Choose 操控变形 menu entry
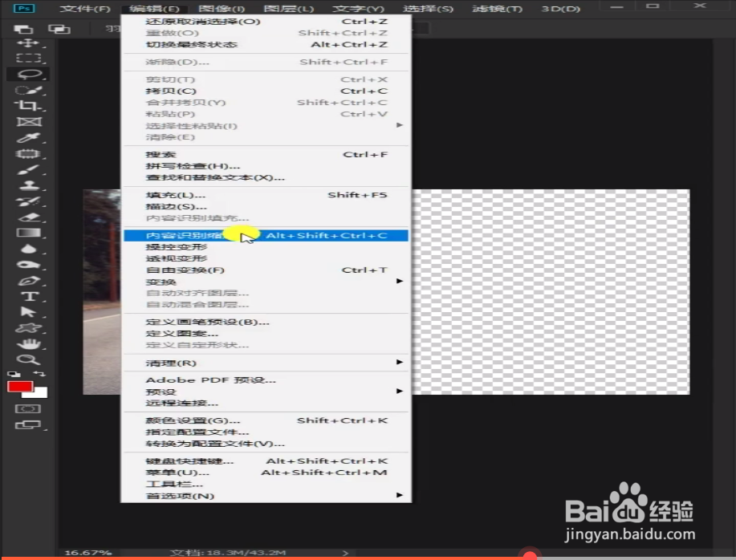Screen dimensions: 736x560 pyautogui.click(x=266, y=247)
